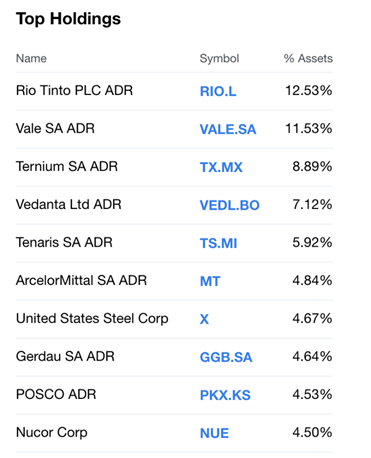
Task: Click the United States Steel Corp name
Action: pyautogui.click(x=92, y=319)
